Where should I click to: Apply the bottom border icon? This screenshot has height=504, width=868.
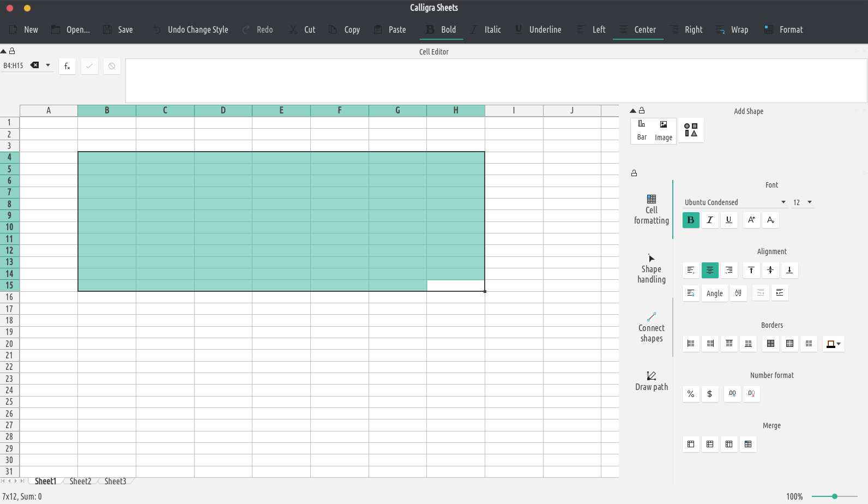(x=748, y=344)
